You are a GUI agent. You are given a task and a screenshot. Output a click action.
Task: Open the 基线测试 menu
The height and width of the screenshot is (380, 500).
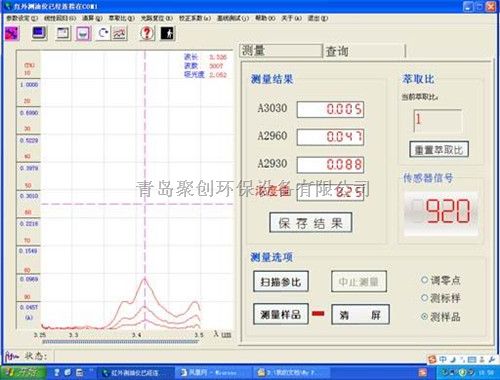233,18
